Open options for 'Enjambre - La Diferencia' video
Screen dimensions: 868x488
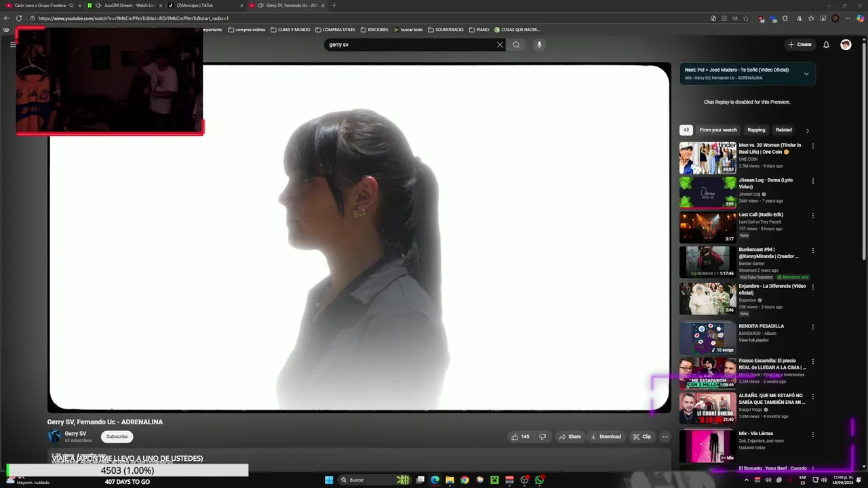tap(812, 287)
